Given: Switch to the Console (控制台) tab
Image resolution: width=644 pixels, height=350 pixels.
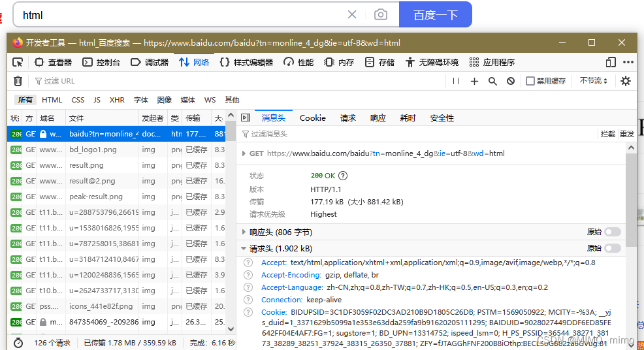Looking at the screenshot, I should (101, 63).
